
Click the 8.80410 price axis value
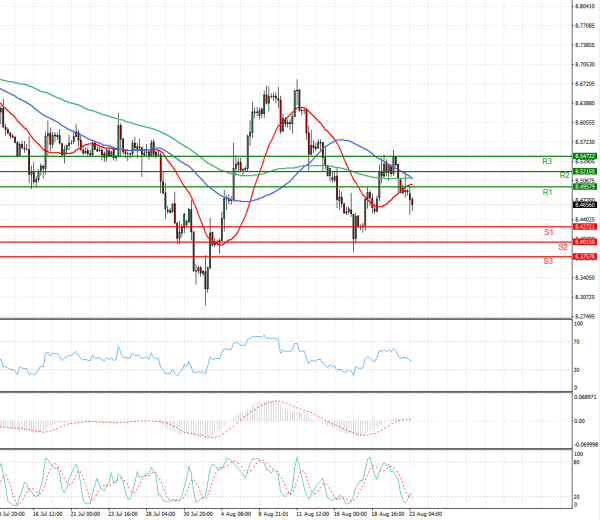point(585,7)
